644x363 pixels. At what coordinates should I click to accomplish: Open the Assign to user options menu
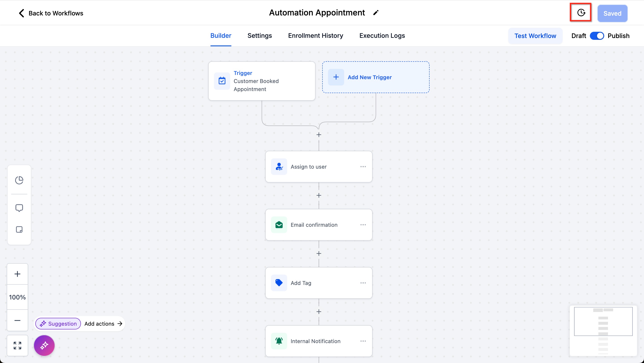click(x=363, y=167)
